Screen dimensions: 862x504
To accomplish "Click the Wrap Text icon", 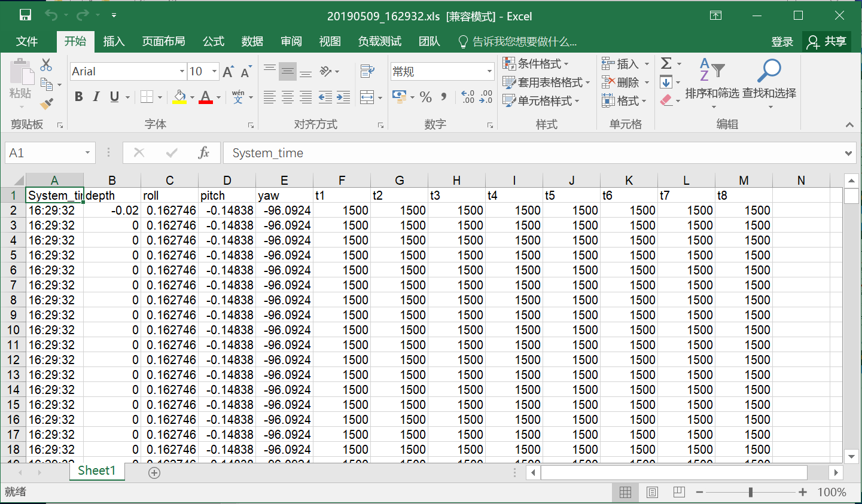I will (367, 72).
